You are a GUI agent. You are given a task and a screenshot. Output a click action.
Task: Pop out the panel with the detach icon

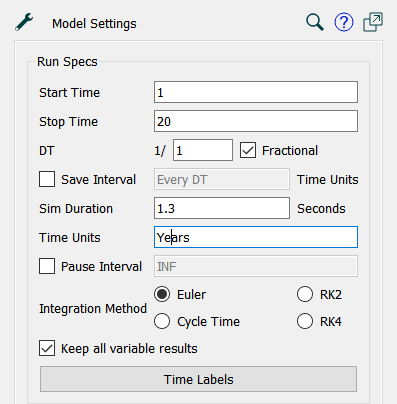click(x=373, y=22)
